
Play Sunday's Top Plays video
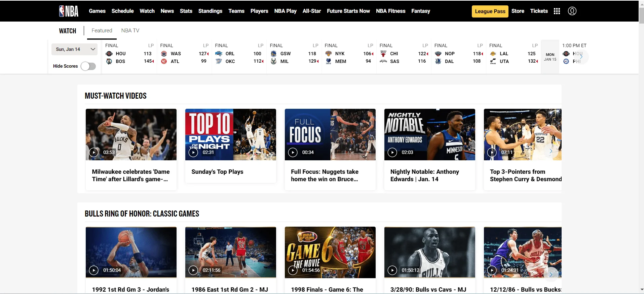click(x=193, y=152)
